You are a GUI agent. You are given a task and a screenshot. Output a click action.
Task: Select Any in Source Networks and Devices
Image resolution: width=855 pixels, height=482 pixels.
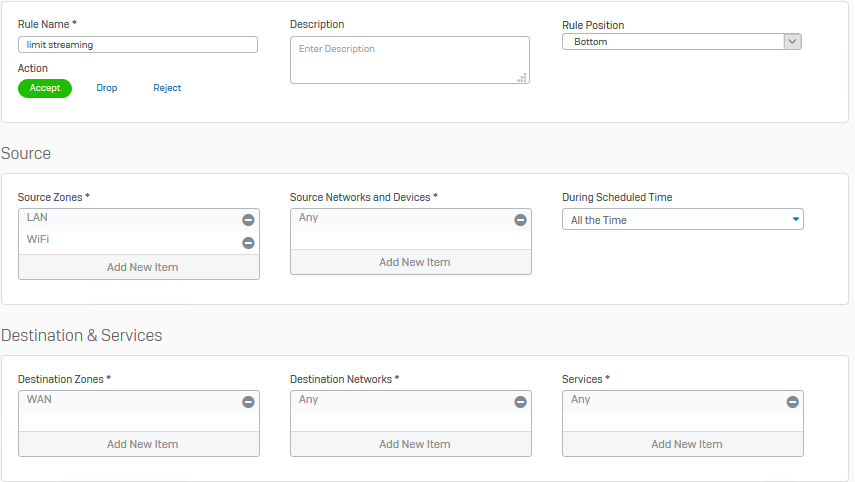pos(411,220)
